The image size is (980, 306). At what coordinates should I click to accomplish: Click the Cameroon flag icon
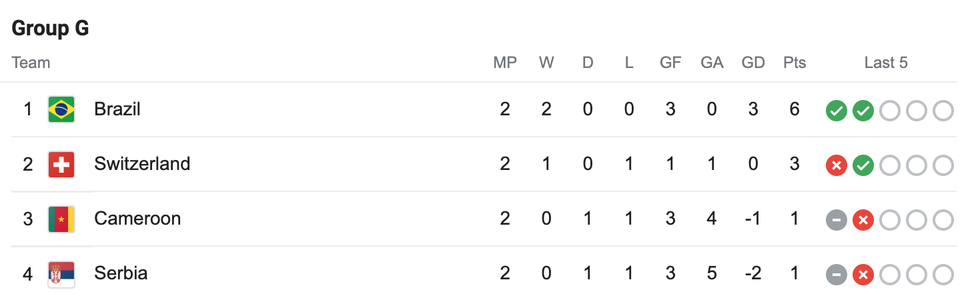point(61,219)
